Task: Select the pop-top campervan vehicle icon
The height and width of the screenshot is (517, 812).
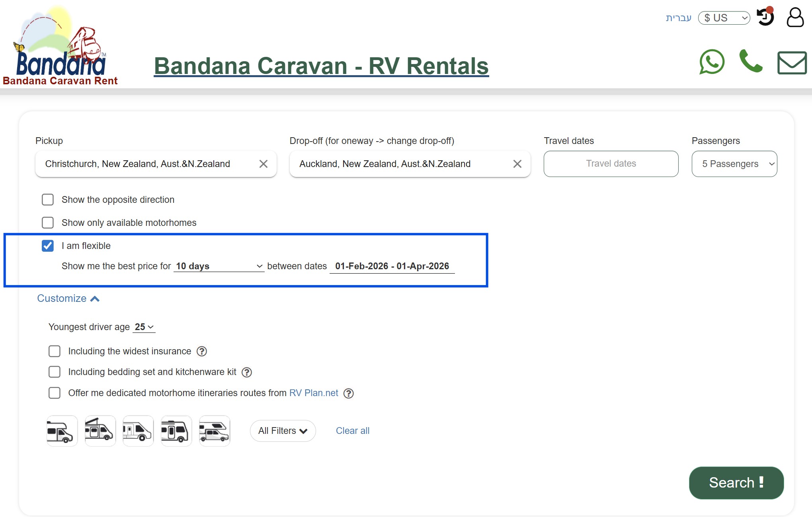Action: pyautogui.click(x=100, y=431)
